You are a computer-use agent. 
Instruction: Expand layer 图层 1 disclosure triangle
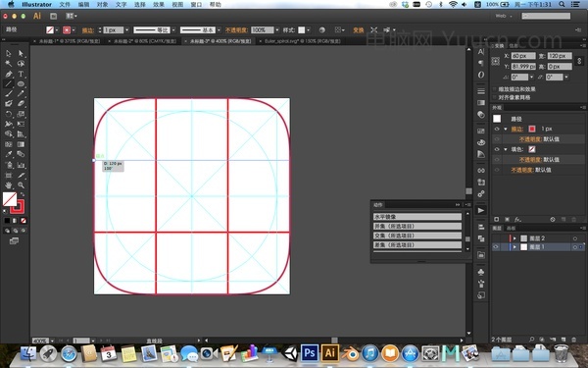coord(514,247)
